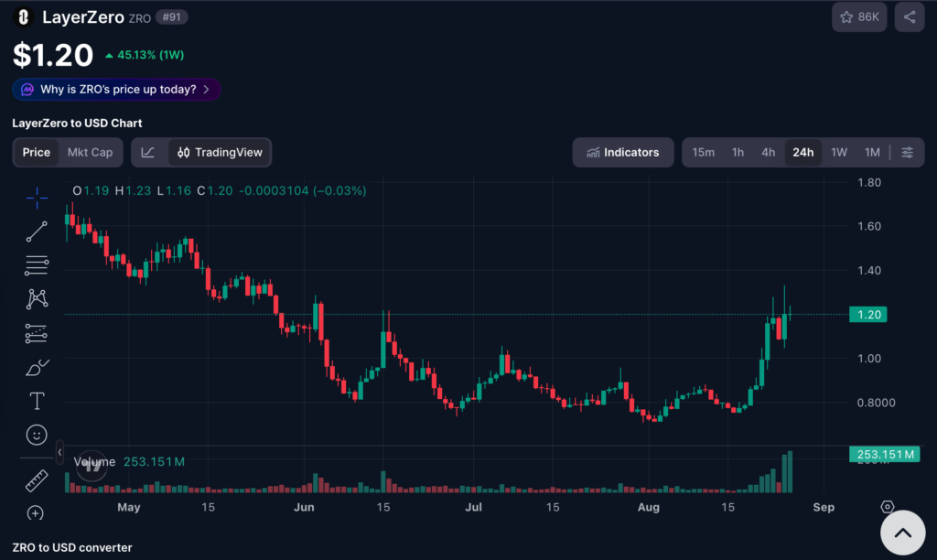Select the 4h timeframe
Screen dimensions: 937x560
pyautogui.click(x=768, y=153)
